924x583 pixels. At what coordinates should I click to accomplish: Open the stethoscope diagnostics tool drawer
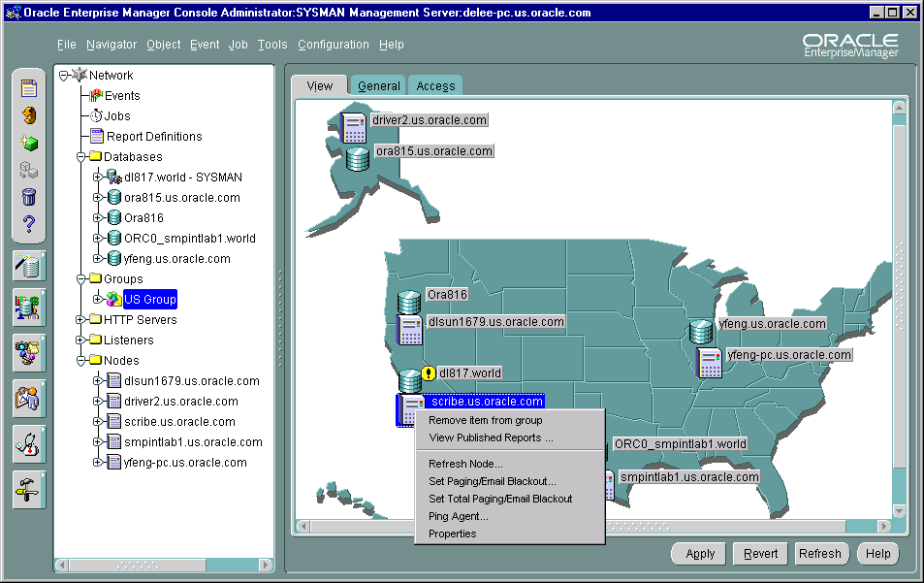click(x=29, y=443)
